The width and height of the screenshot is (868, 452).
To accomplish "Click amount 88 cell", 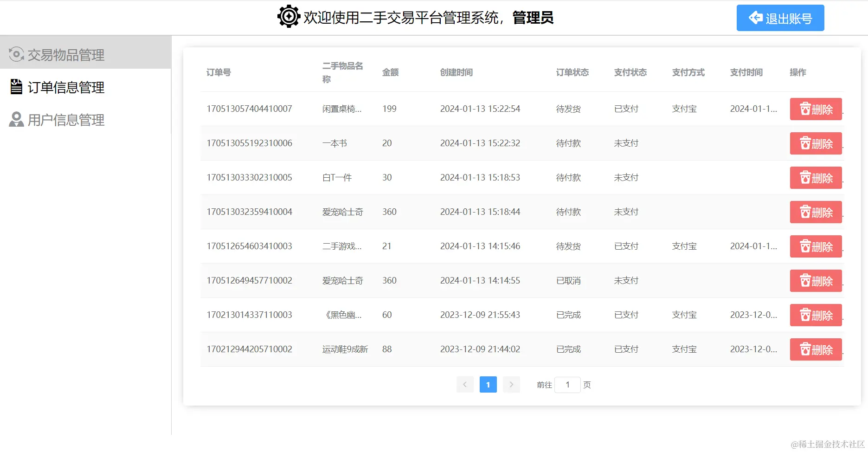I will click(x=387, y=349).
